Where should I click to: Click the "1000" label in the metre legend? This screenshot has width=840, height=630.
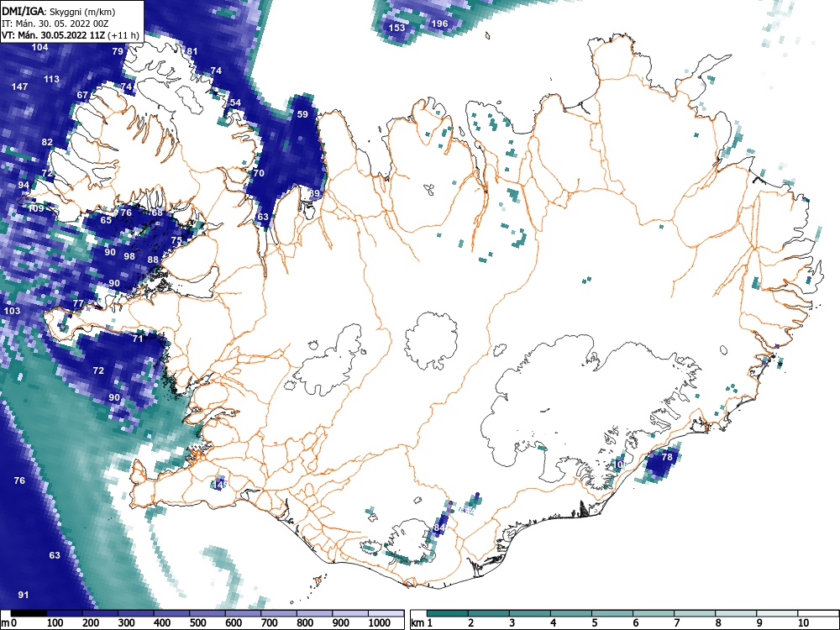[380, 622]
